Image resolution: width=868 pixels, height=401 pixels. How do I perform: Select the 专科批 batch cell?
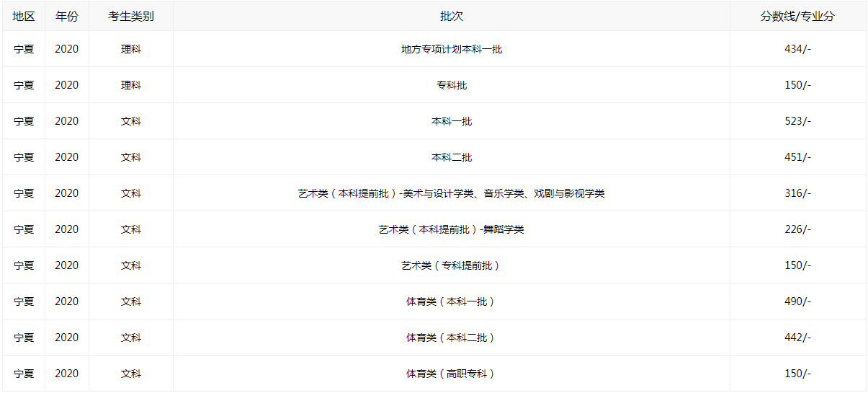pos(452,85)
